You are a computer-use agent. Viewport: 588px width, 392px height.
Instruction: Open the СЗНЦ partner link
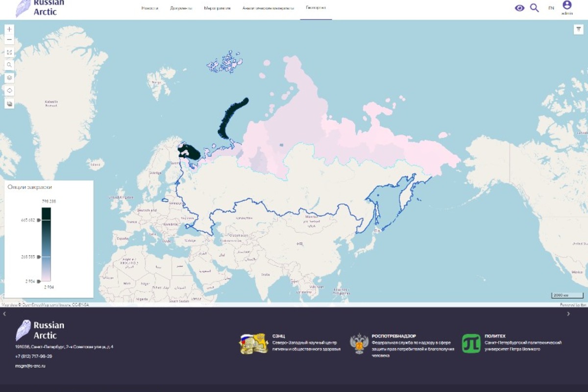pyautogui.click(x=278, y=336)
